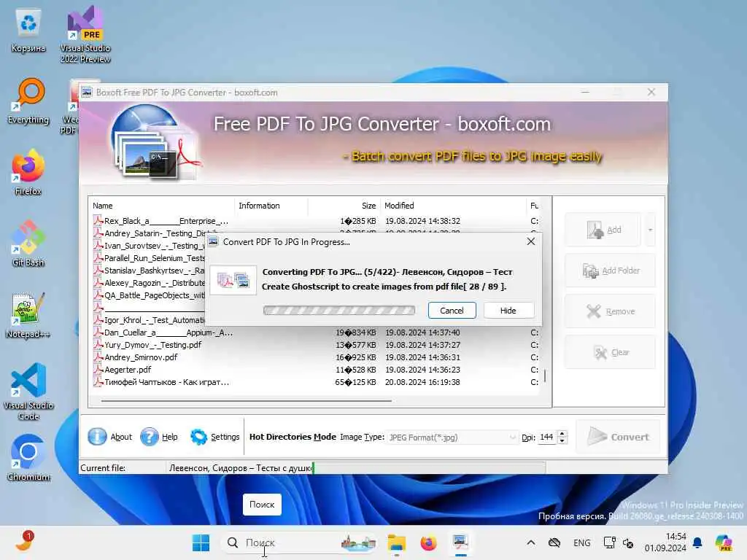This screenshot has height=560, width=747.
Task: Open the Корзина recycle bin desktop icon
Action: coord(28,31)
